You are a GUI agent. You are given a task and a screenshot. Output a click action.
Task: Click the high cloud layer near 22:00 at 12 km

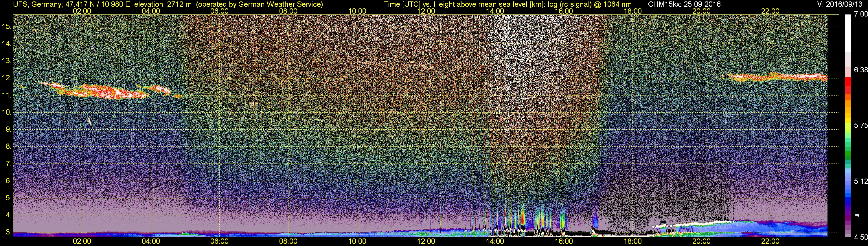point(778,77)
